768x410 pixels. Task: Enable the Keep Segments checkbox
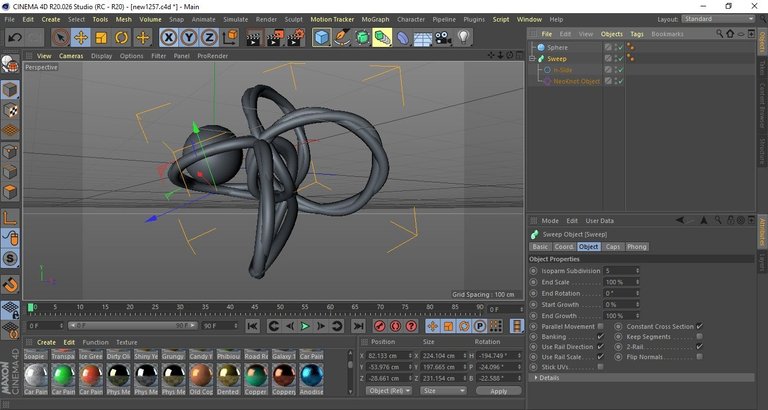[x=699, y=337]
